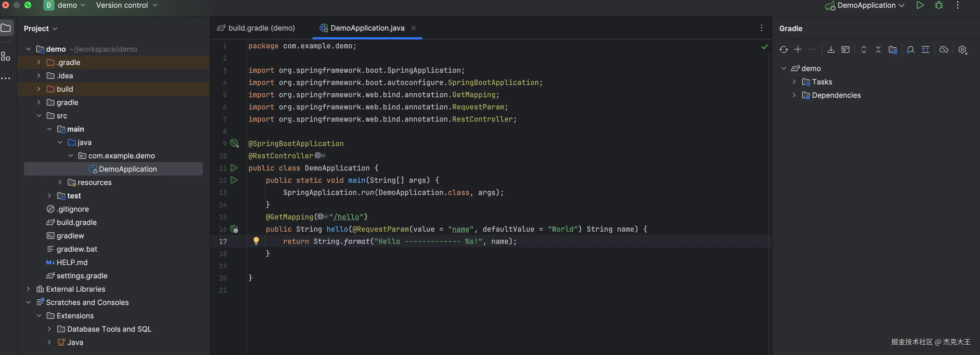The height and width of the screenshot is (355, 980).
Task: Toggle Gradle offline mode
Action: click(944, 49)
